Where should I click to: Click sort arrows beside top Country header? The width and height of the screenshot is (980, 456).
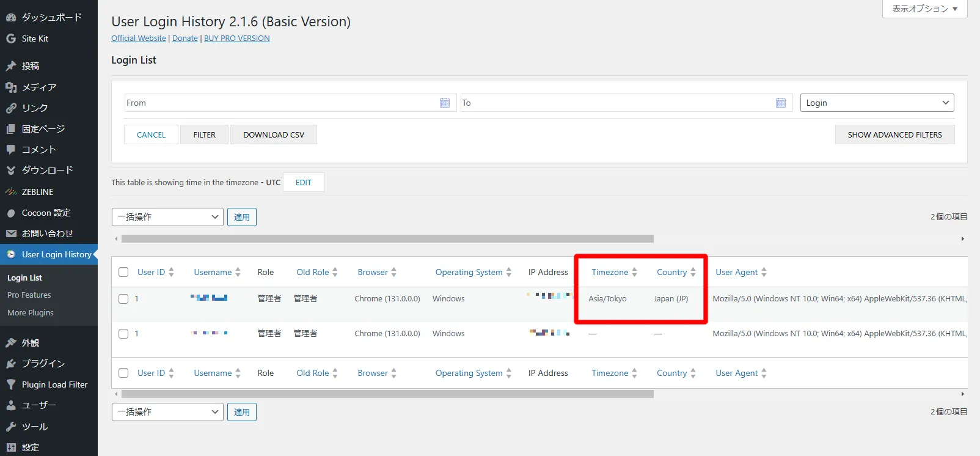(x=693, y=272)
